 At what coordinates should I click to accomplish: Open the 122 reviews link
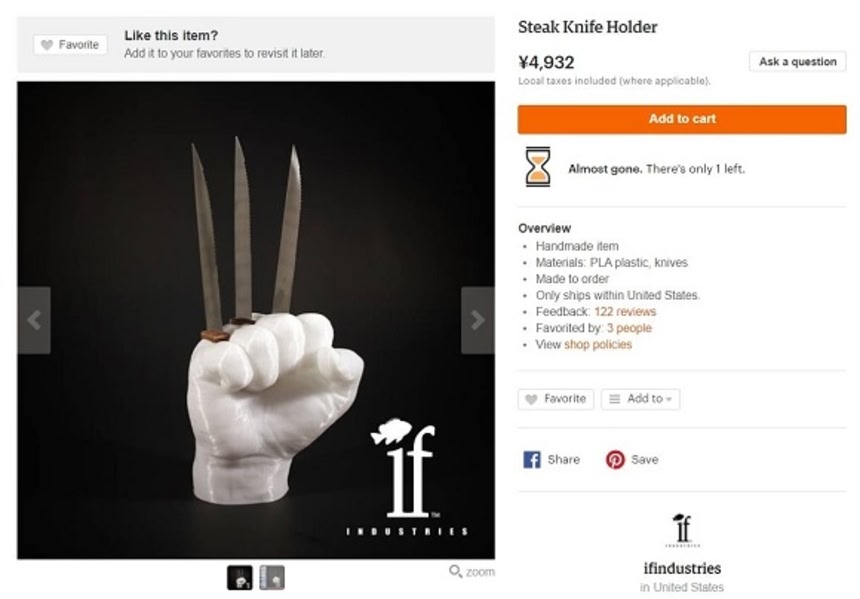coord(625,312)
